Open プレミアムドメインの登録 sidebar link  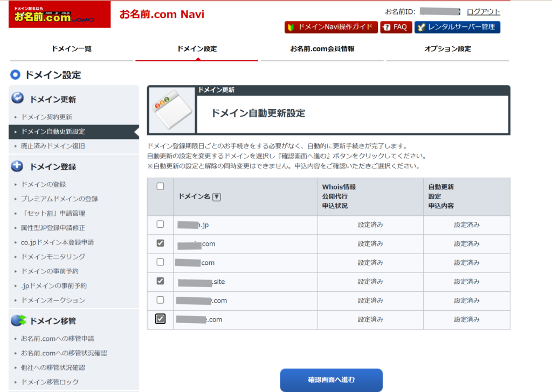click(x=59, y=199)
